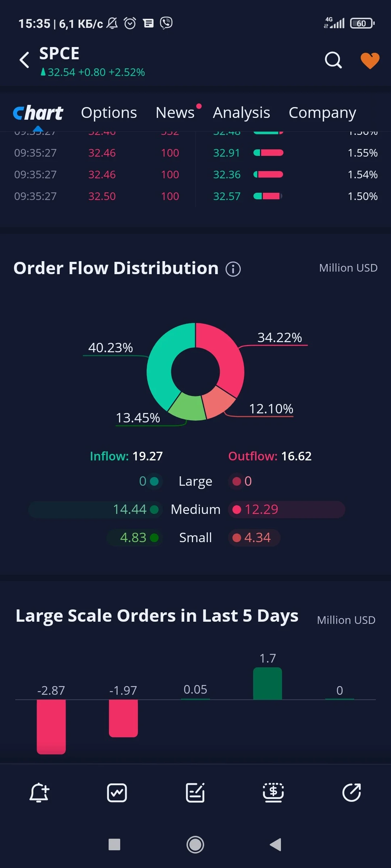The image size is (391, 868).
Task: Switch to the Analysis tab
Action: 241,113
